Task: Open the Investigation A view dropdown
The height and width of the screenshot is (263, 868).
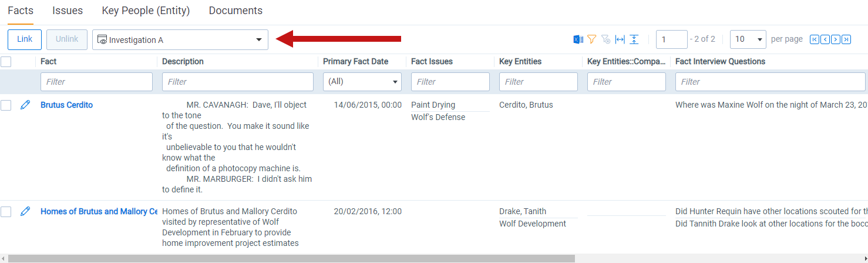Action: 180,39
